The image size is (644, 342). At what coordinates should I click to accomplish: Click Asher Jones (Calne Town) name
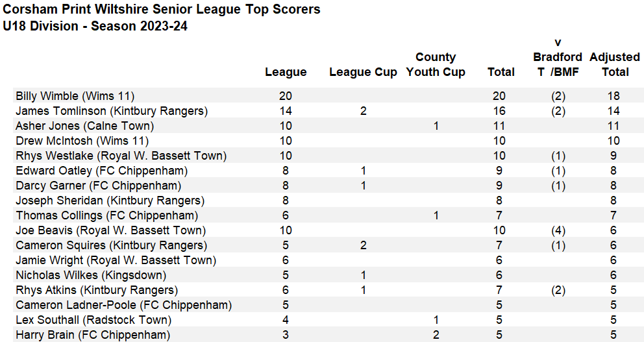(84, 126)
